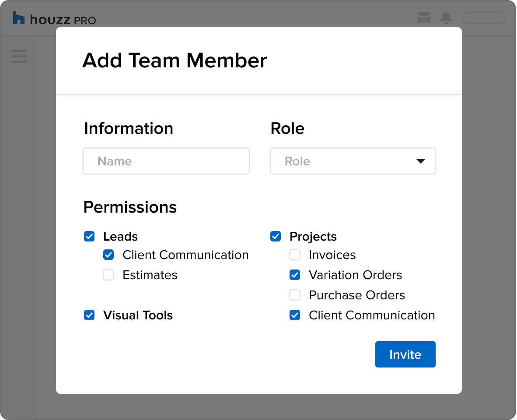Viewport: 517px width, 420px height.
Task: Click the Information section label
Action: (x=129, y=128)
